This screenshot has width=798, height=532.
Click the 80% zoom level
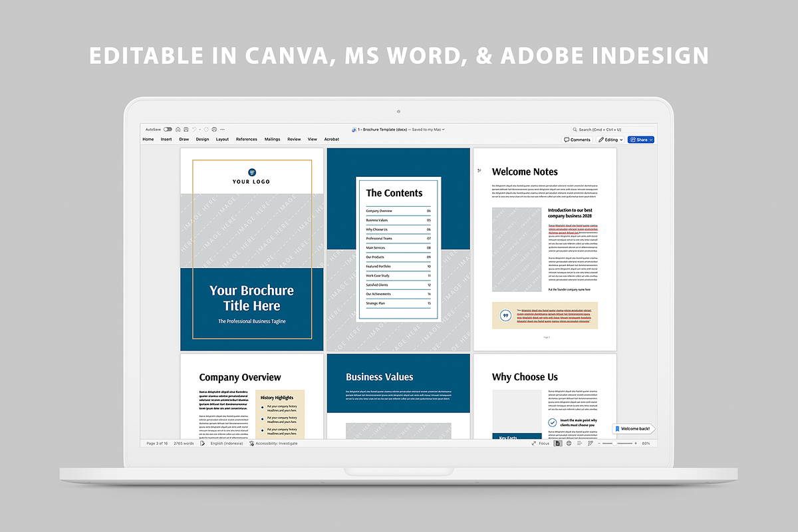(x=646, y=443)
